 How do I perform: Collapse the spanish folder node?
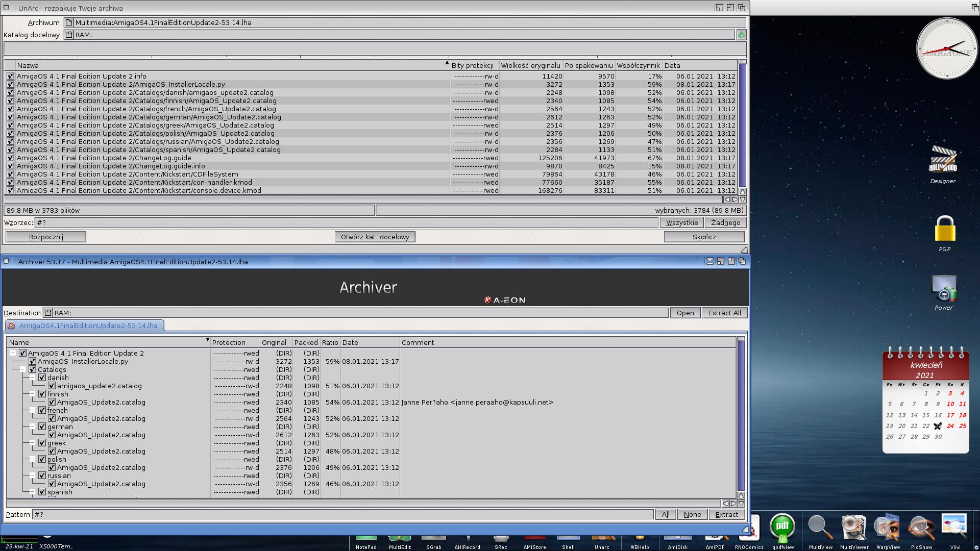pyautogui.click(x=32, y=492)
